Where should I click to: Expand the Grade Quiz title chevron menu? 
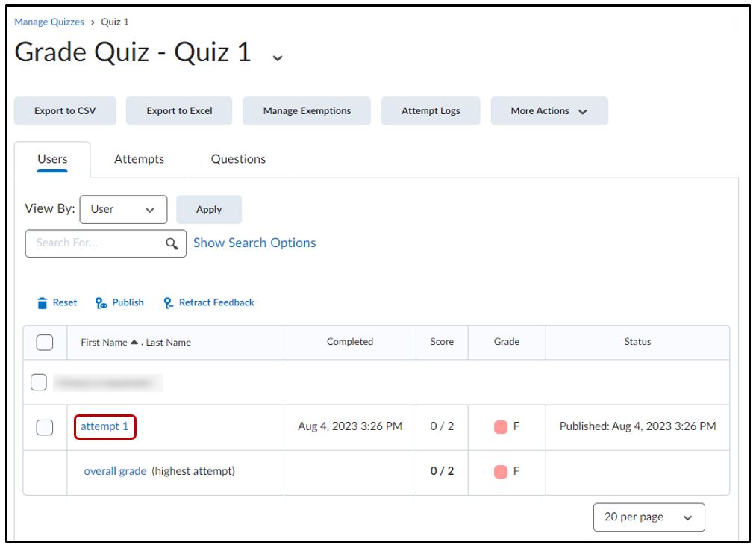(x=278, y=58)
